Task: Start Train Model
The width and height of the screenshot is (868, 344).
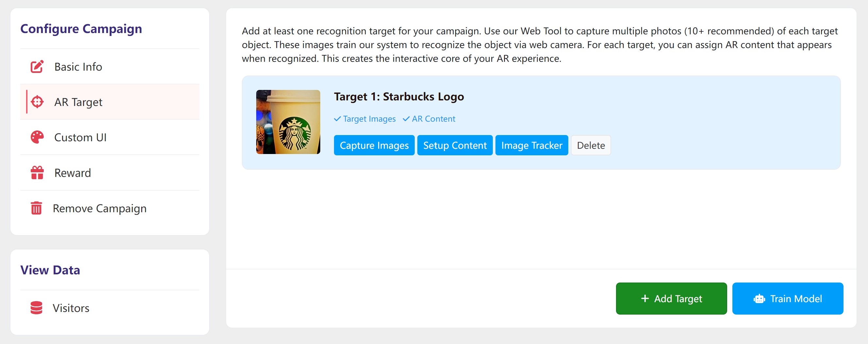Action: (x=788, y=299)
